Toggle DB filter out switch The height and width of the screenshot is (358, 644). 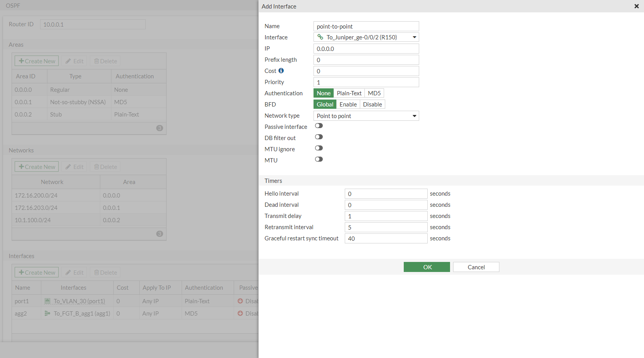click(319, 137)
